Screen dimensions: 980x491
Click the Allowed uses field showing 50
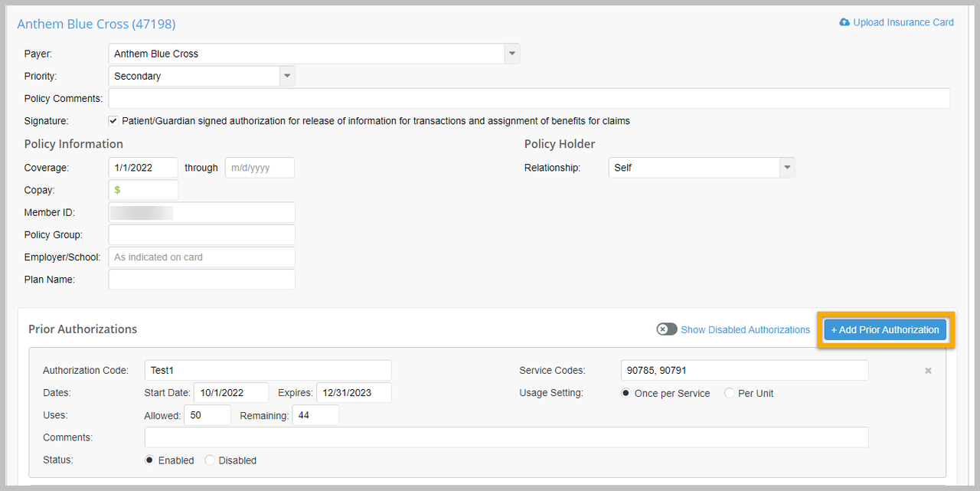(x=207, y=415)
